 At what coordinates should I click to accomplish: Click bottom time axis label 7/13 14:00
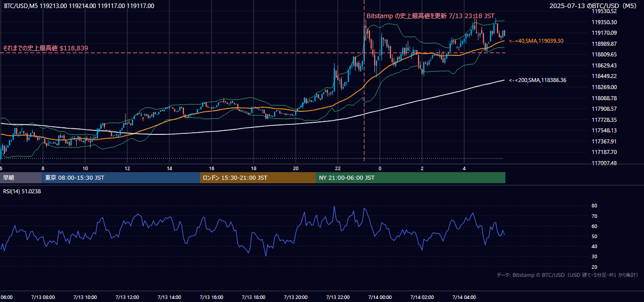tap(169, 297)
